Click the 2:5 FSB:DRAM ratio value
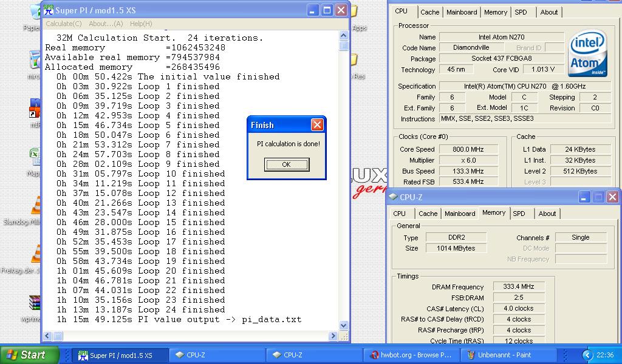Viewport: 622px width, 364px height. 519,297
